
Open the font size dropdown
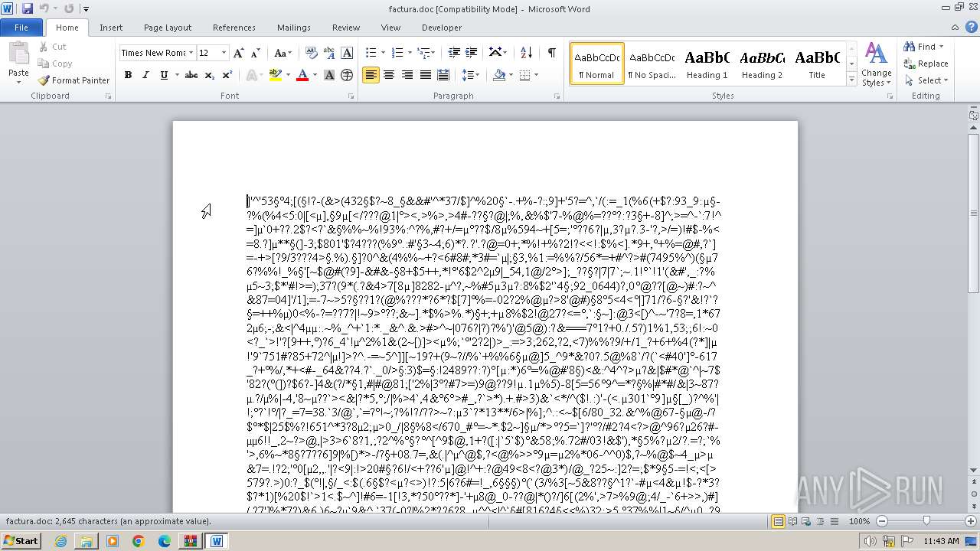224,53
